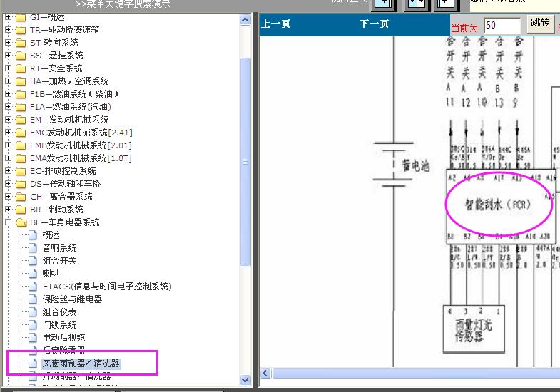This screenshot has width=560, height=392.
Task: Click the EMC发动机机械系统[2.41] folder label
Action: click(81, 133)
